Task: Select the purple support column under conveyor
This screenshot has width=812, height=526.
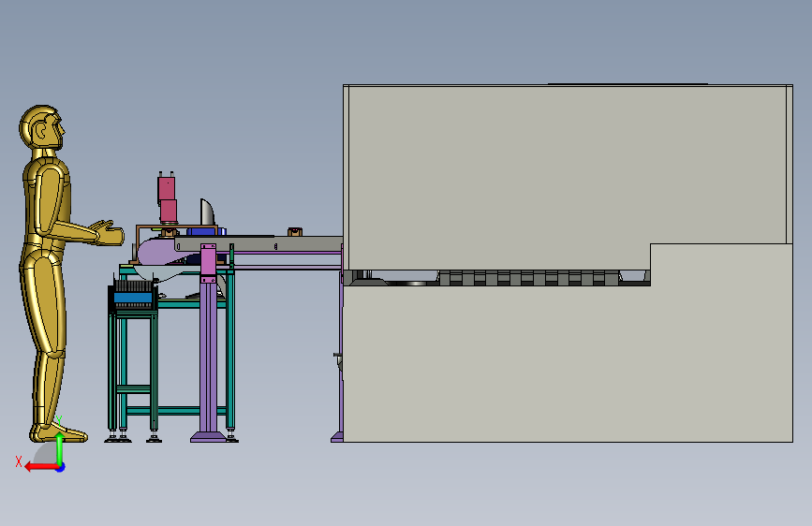Action: coord(208,358)
